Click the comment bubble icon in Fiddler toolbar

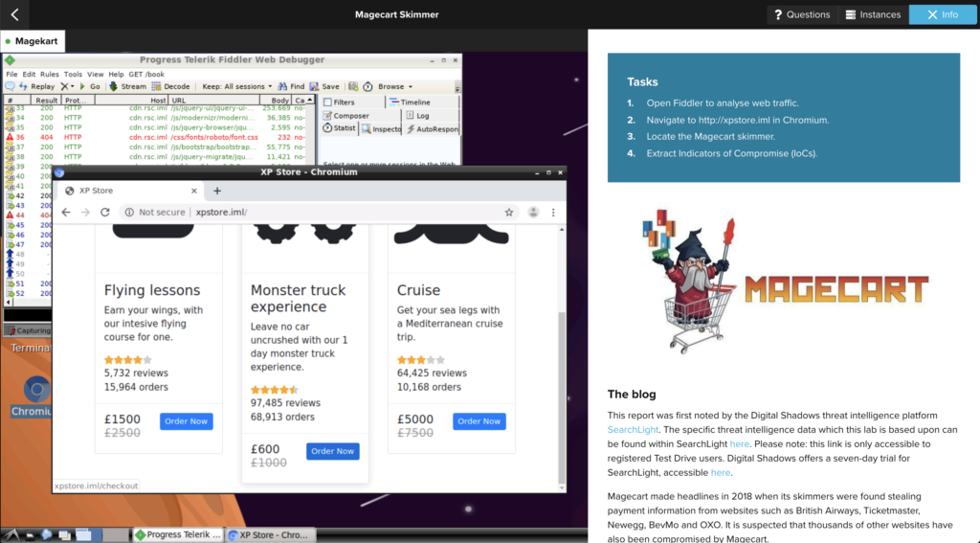pos(10,86)
